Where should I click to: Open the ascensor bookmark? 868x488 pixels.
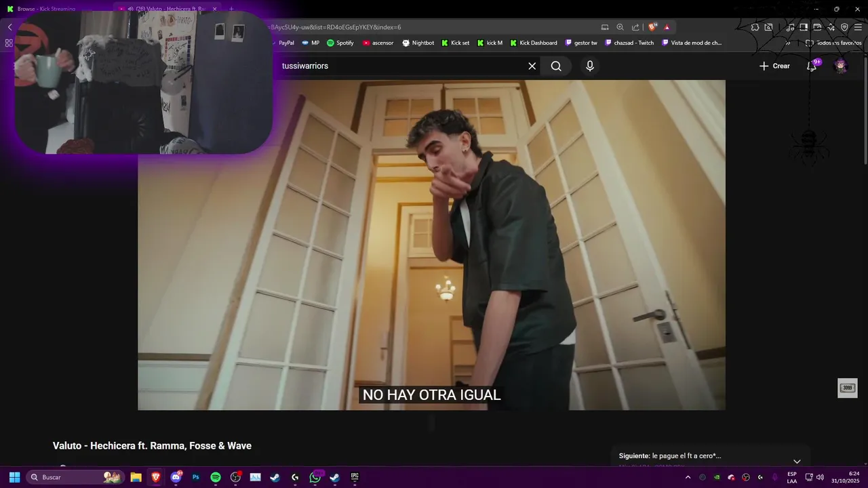click(378, 43)
